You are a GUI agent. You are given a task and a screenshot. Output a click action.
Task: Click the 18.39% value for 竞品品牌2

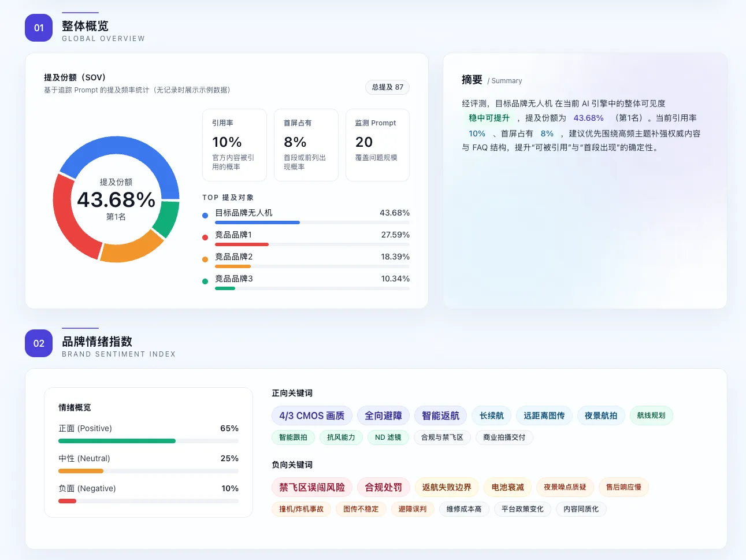tap(395, 257)
